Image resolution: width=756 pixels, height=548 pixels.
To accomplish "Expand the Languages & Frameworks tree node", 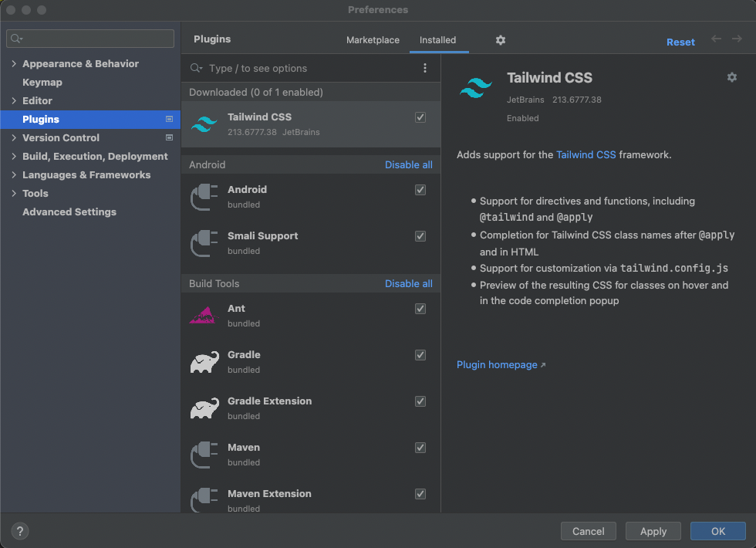I will (14, 175).
